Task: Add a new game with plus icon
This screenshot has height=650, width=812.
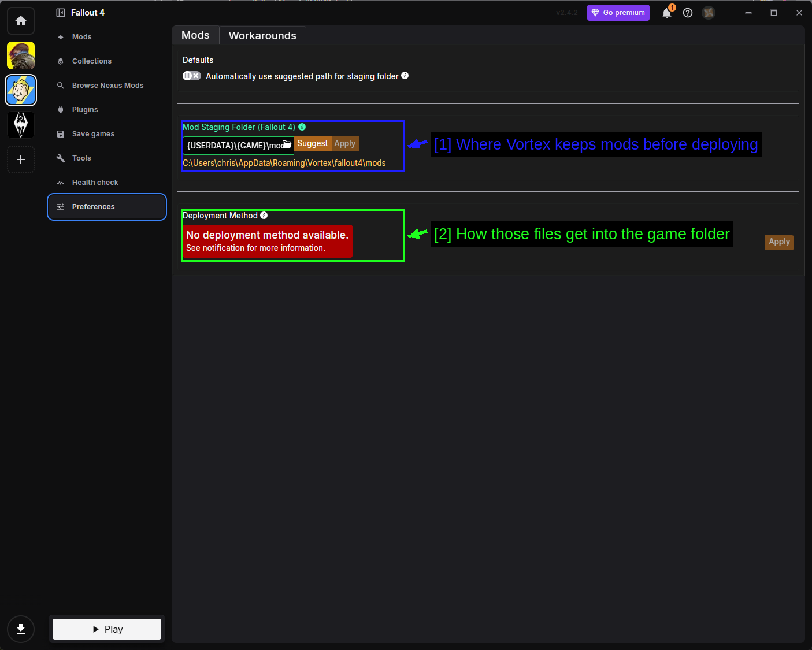Action: (x=21, y=159)
